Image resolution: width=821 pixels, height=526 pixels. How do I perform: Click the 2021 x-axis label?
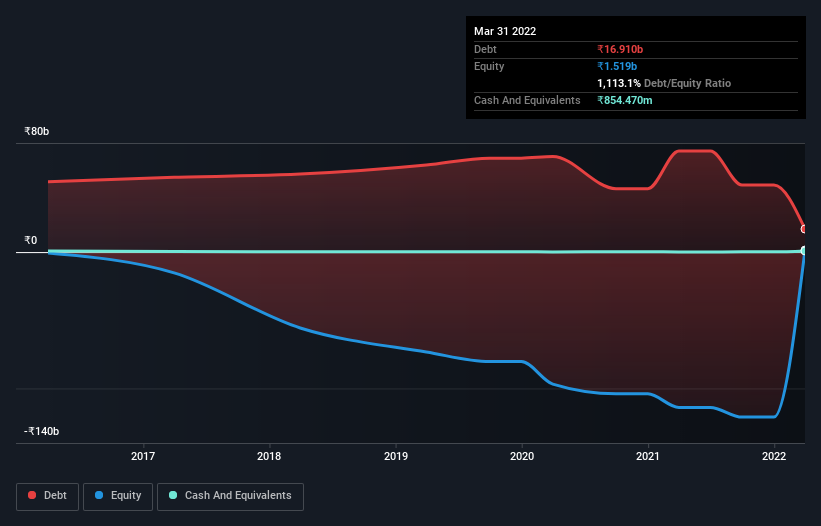pyautogui.click(x=648, y=456)
